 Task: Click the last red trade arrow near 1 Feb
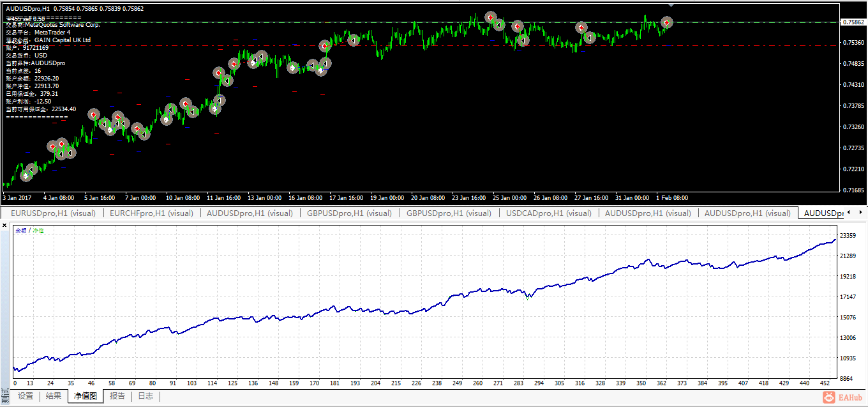[667, 22]
